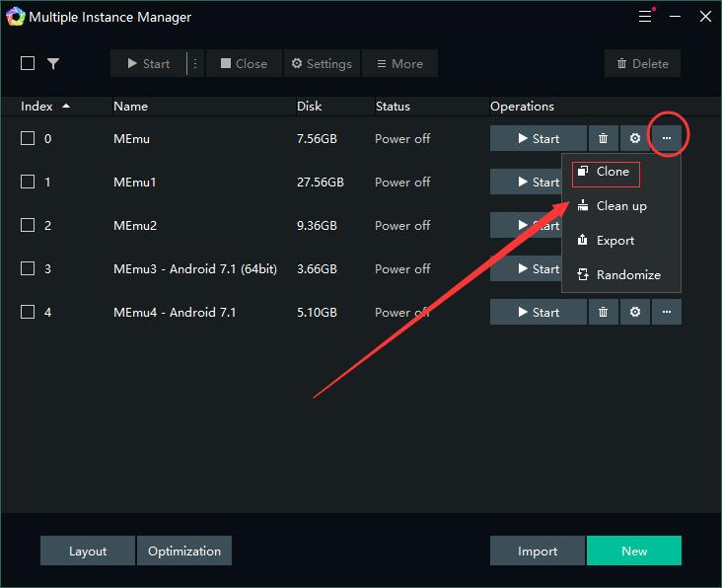Click the Optimization button
Screen dimensions: 722x588
(184, 551)
